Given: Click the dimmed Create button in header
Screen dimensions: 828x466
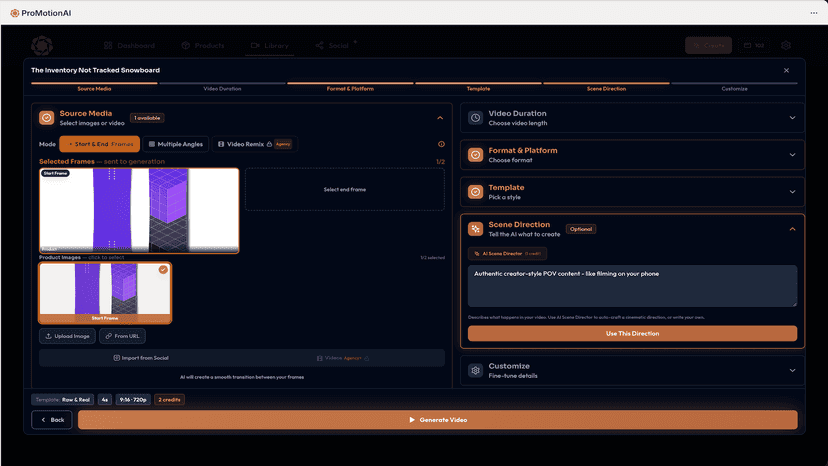Looking at the screenshot, I should pyautogui.click(x=709, y=45).
